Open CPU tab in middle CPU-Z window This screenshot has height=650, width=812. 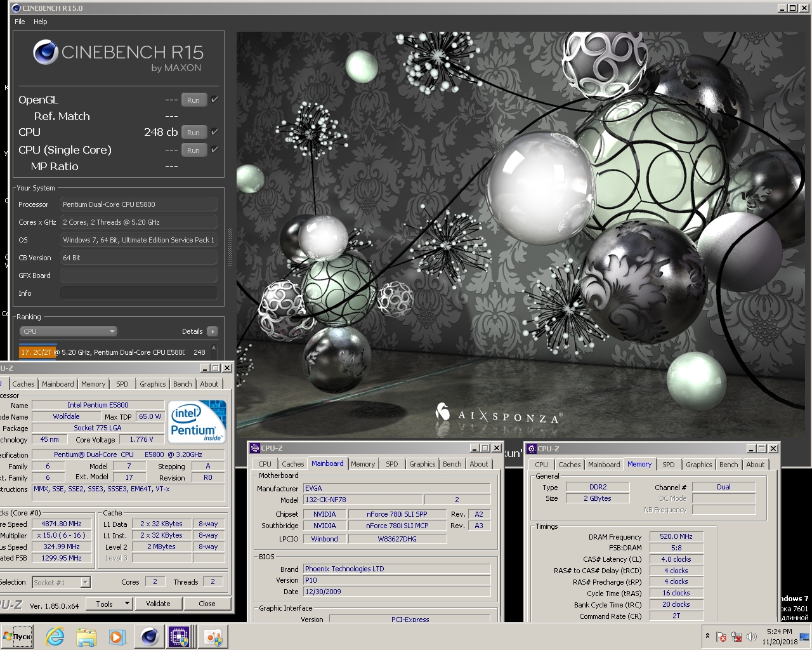pos(265,464)
